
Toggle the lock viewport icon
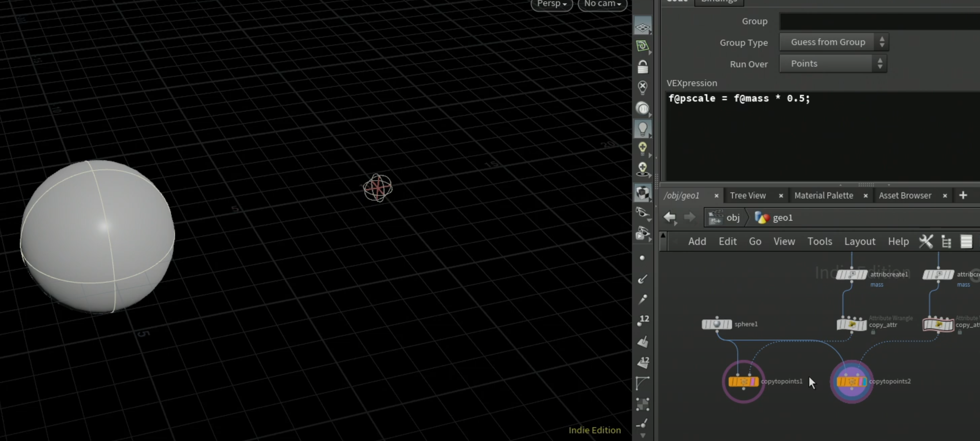pos(643,67)
